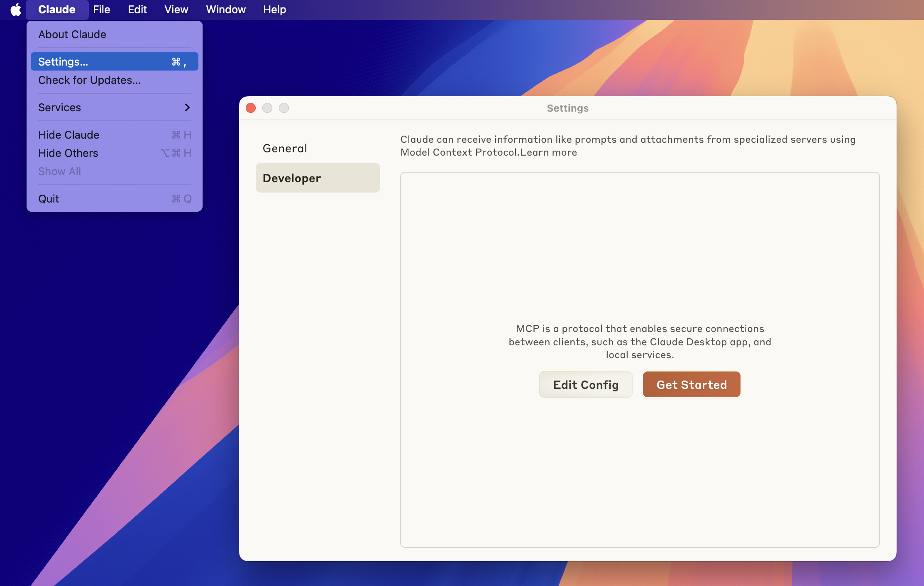The height and width of the screenshot is (586, 924).
Task: Open the View menu
Action: pos(176,10)
